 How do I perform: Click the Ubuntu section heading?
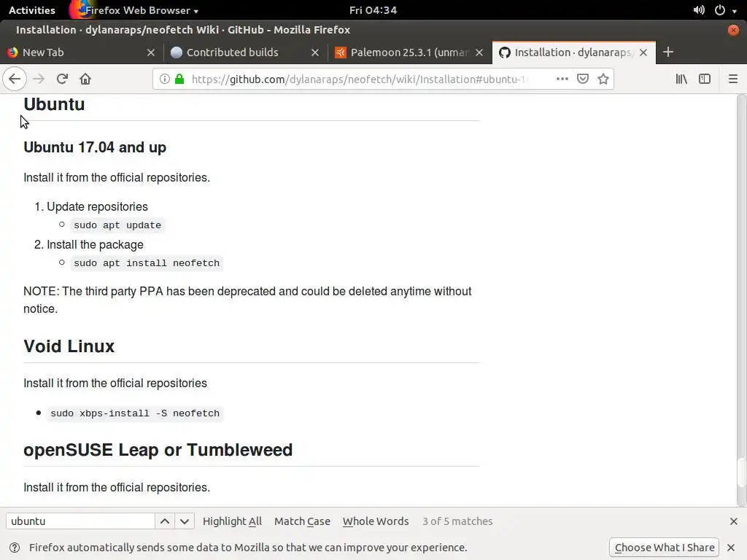[x=54, y=104]
